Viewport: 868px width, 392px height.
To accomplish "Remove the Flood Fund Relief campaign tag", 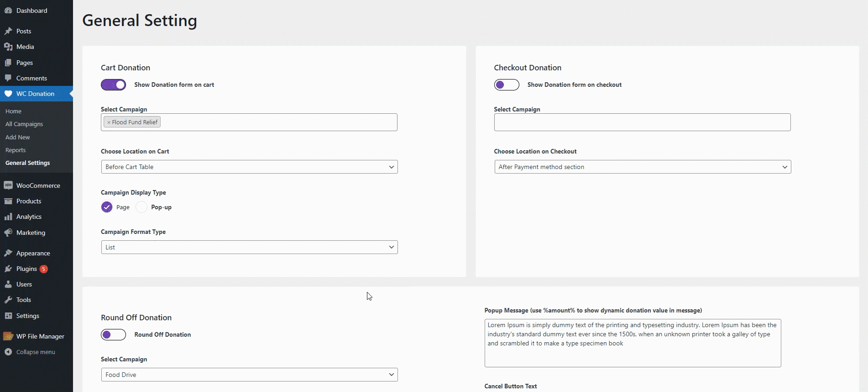I will tap(109, 122).
